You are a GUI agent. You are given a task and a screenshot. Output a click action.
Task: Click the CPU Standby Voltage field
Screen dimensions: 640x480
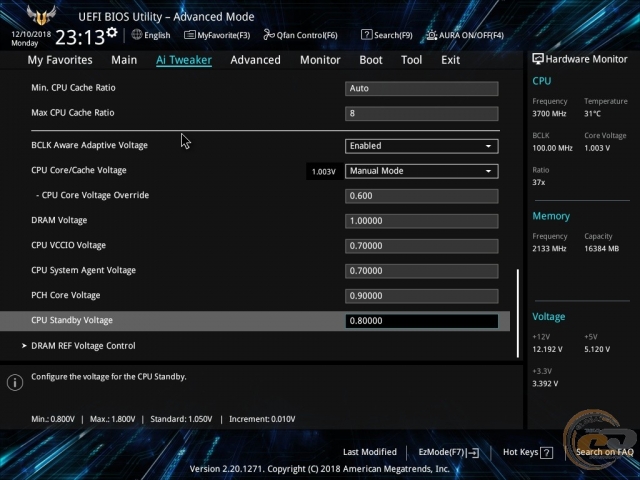coord(422,321)
